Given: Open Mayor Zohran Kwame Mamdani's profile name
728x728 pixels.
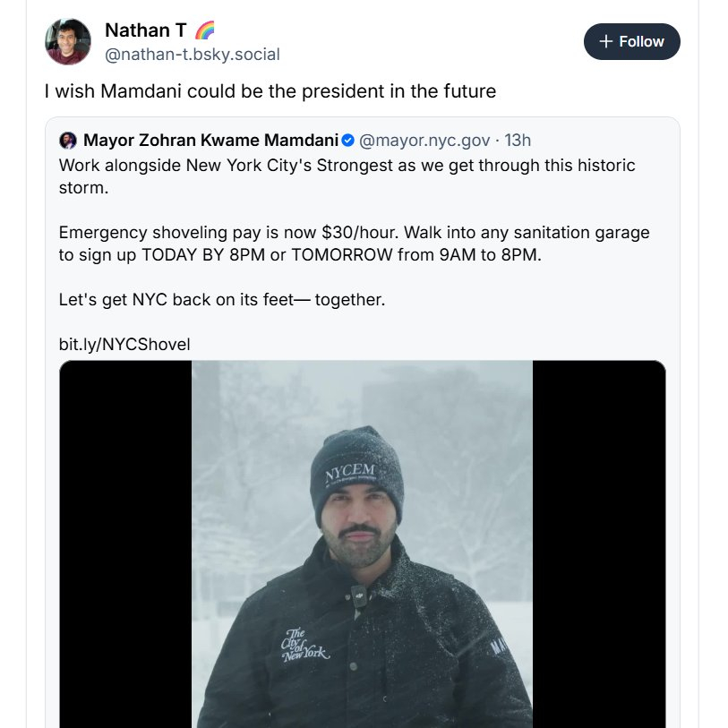Looking at the screenshot, I should (x=210, y=141).
